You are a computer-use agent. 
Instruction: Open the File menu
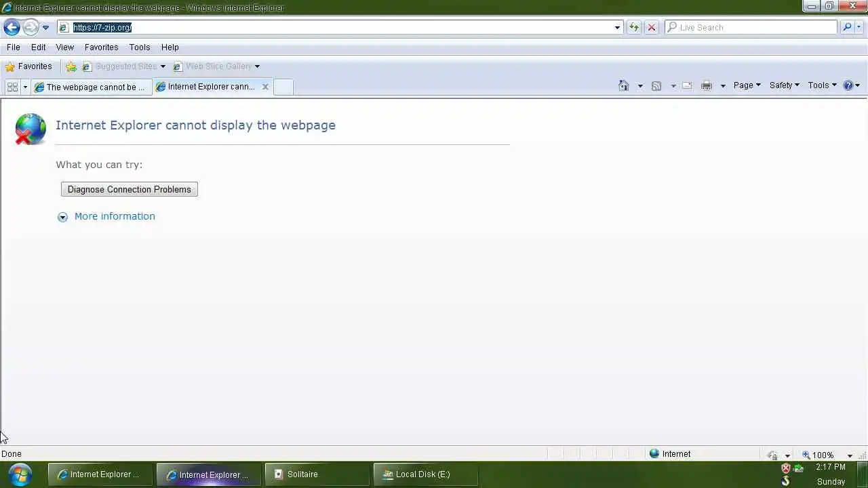[13, 47]
